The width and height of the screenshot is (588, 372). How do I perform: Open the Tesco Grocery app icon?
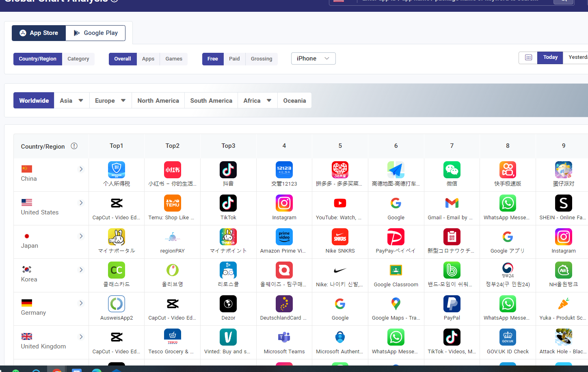pyautogui.click(x=173, y=337)
